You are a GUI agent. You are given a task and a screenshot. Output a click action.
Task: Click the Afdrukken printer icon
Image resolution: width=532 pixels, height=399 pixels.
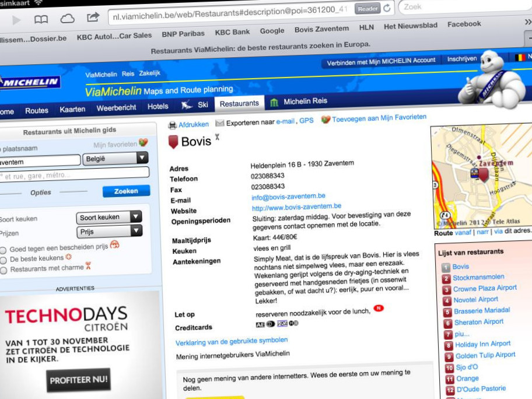(172, 125)
